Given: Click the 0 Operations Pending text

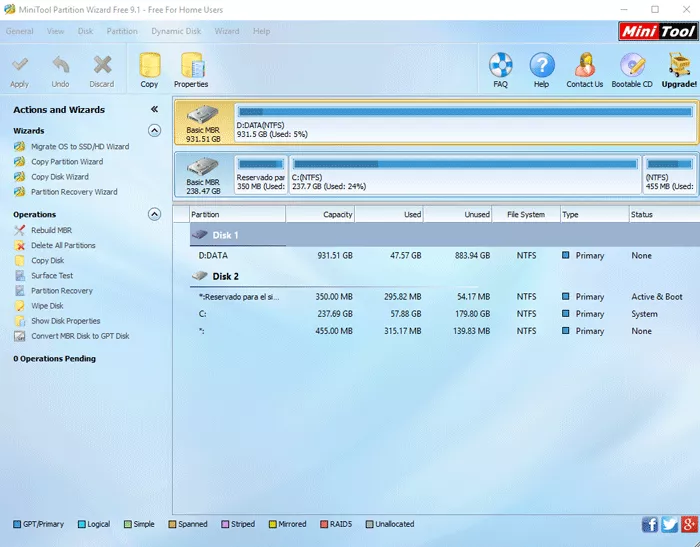Looking at the screenshot, I should [54, 359].
